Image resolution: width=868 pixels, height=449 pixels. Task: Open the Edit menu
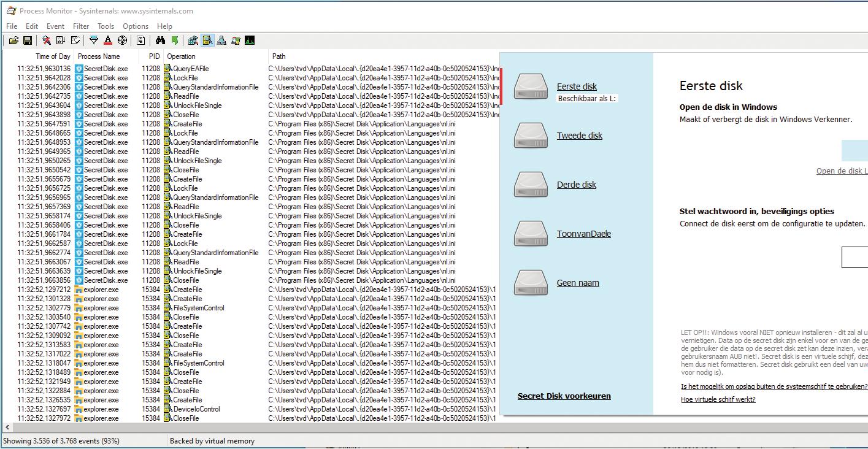[32, 26]
